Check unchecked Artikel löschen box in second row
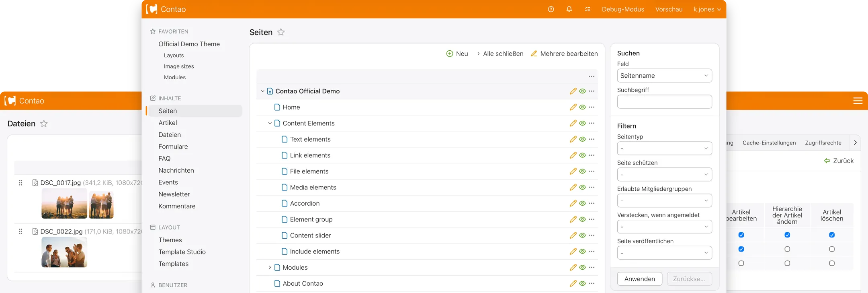This screenshot has width=868, height=293. point(832,249)
